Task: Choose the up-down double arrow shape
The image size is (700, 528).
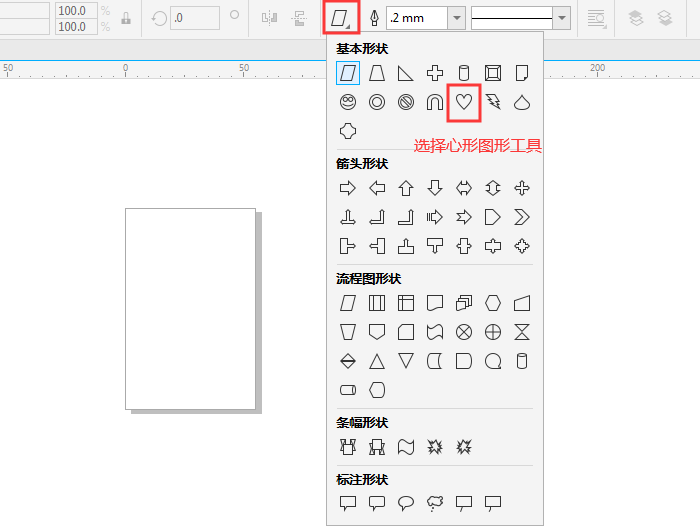Action: point(493,188)
